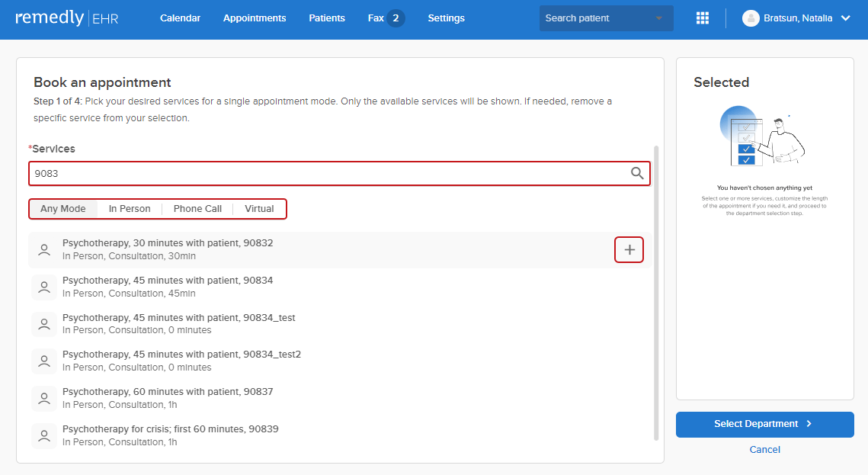Click inside the Services search input showing 9083

(x=305, y=173)
